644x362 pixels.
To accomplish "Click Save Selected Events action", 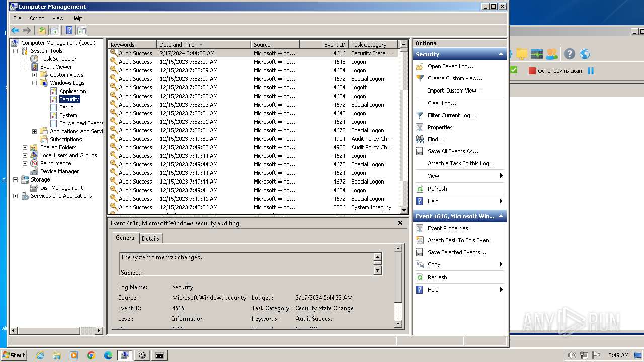I will [457, 252].
